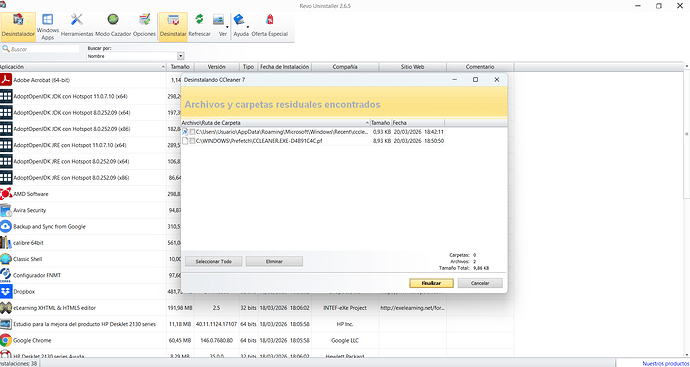Select the AMD Software icon
This screenshot has height=367, width=690.
(6, 194)
